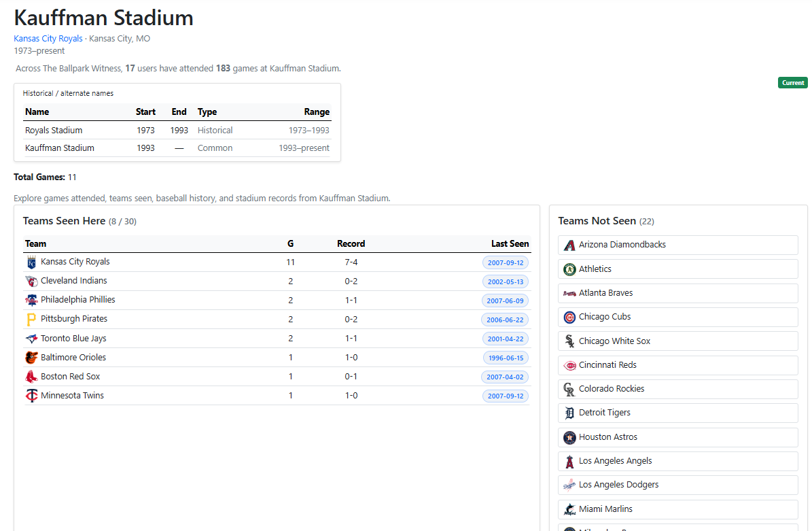Click the 1973–1993 range cell
The image size is (812, 531).
(x=308, y=130)
